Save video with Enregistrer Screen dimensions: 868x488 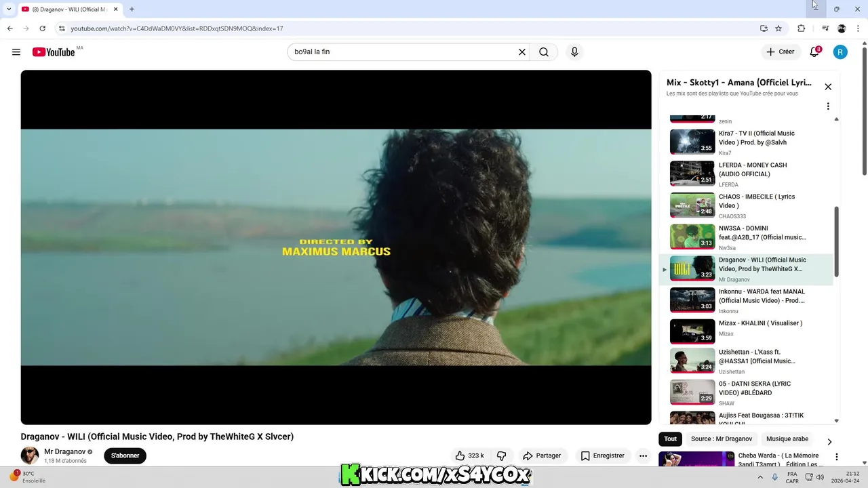coord(603,456)
